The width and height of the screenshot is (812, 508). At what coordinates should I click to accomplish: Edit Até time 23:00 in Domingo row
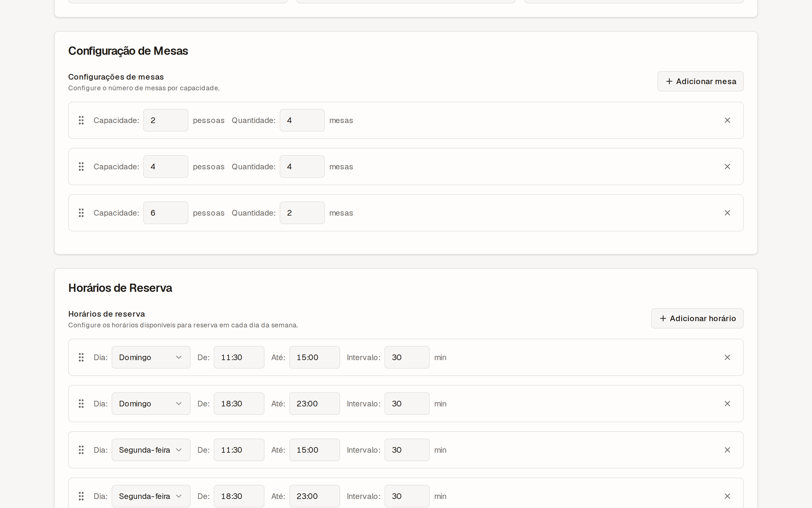click(314, 404)
